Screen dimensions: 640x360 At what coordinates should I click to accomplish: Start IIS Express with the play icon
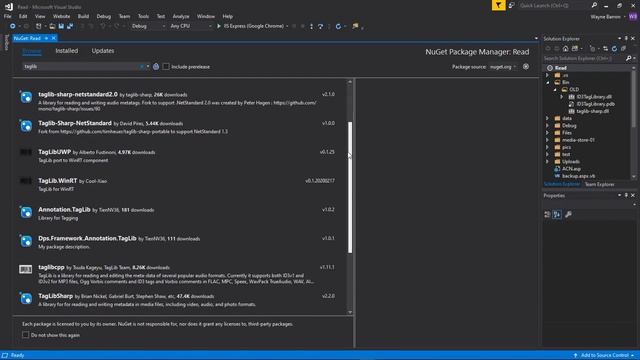click(219, 26)
